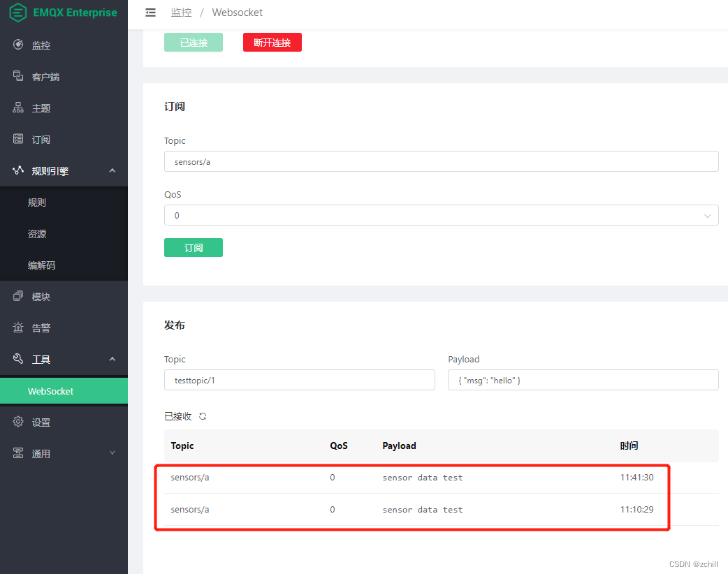Click the 订阅 text label in the sidebar
This screenshot has height=574, width=728.
coord(41,139)
